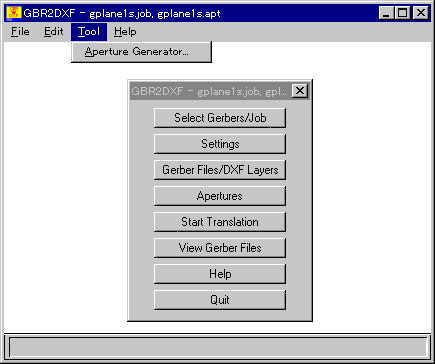Click View Gerber Files button
This screenshot has width=435, height=364.
(220, 248)
